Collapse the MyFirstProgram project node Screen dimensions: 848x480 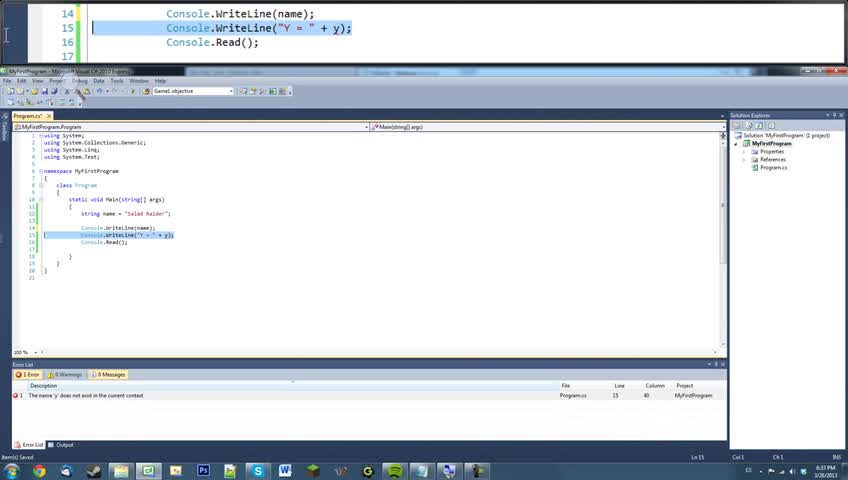[x=736, y=144]
